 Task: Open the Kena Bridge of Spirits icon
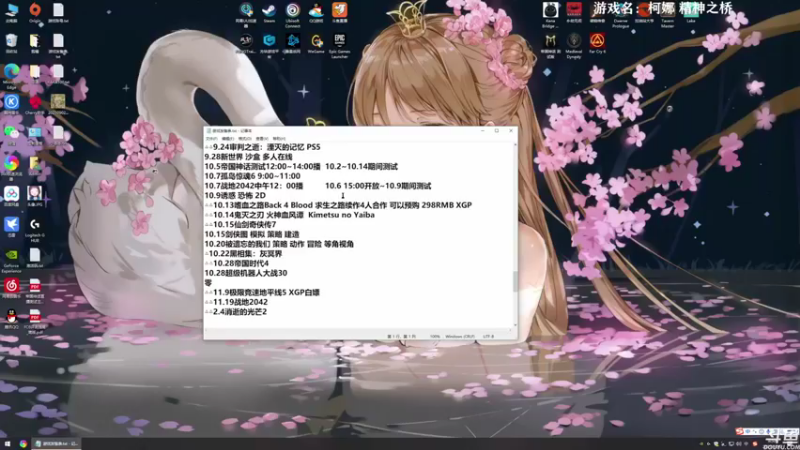[x=550, y=14]
